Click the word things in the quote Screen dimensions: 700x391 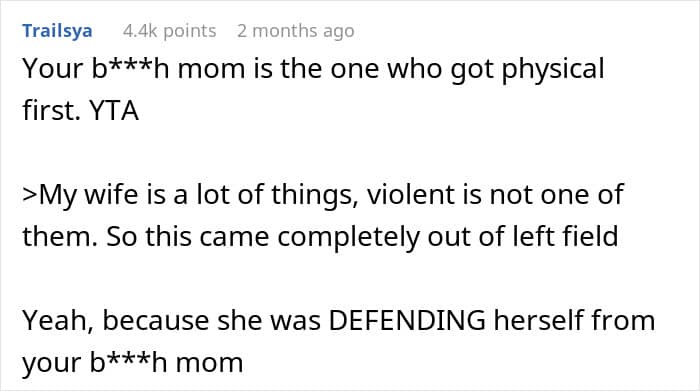coord(315,196)
